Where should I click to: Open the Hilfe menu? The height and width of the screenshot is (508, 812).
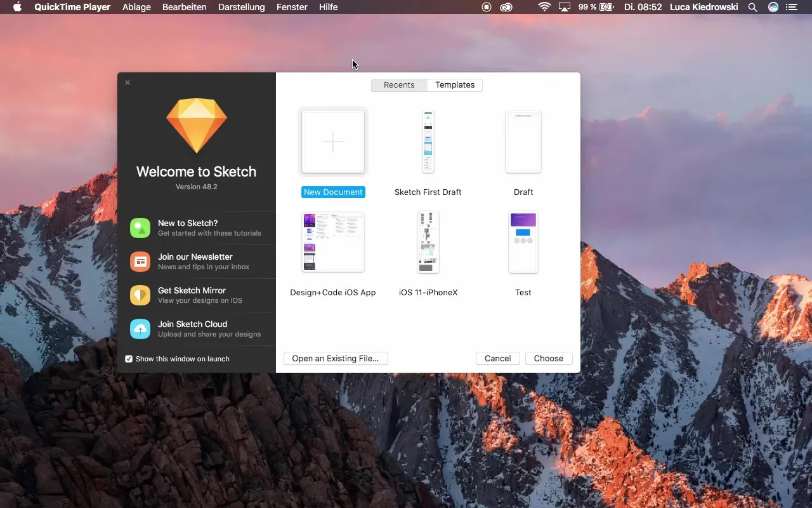329,7
